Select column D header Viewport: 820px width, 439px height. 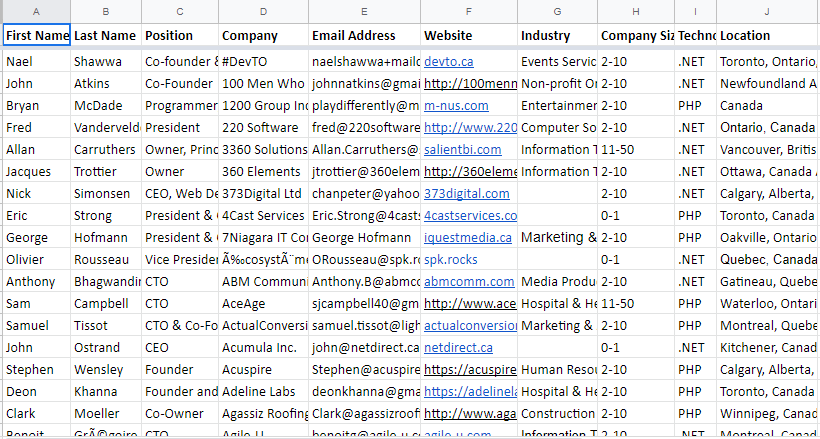coord(264,12)
